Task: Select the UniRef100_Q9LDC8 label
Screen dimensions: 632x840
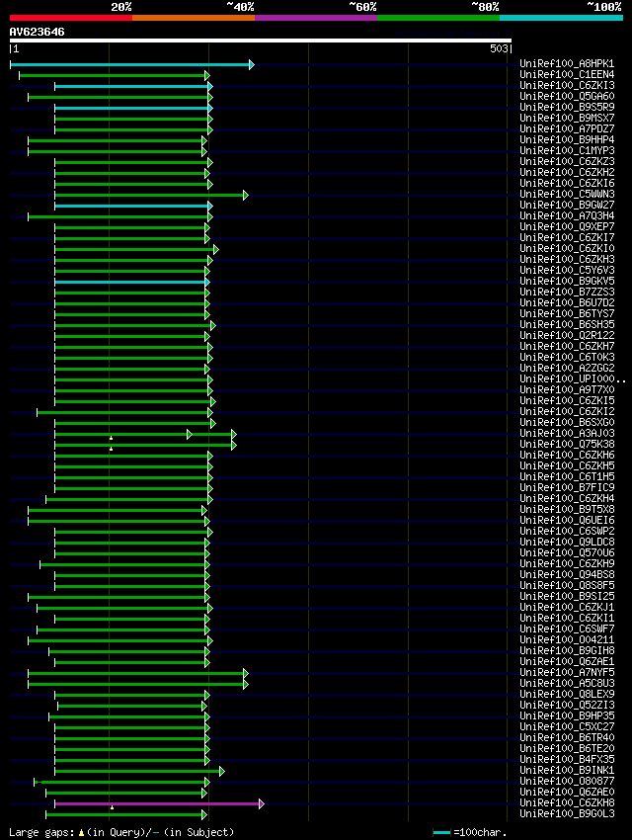Action: pyautogui.click(x=567, y=543)
